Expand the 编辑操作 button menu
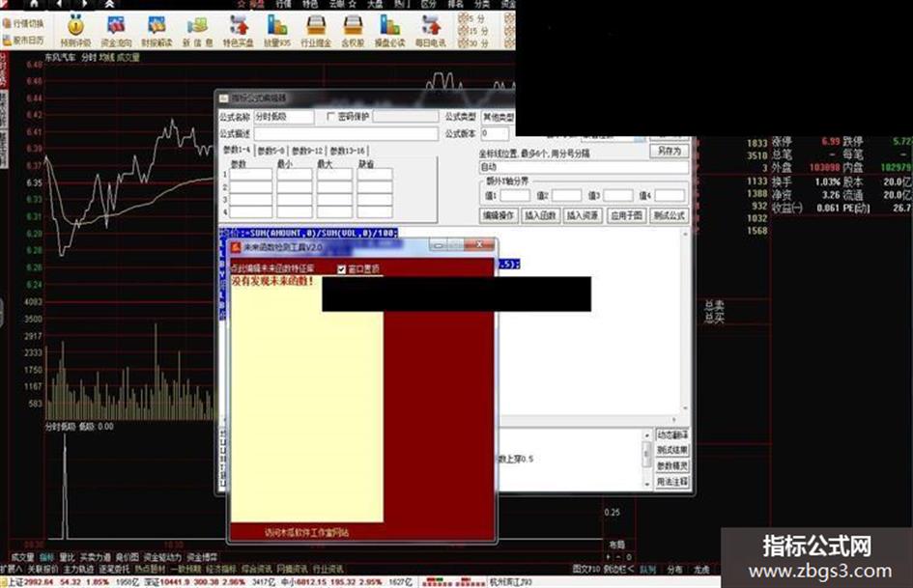This screenshot has height=588, width=913. point(499,215)
